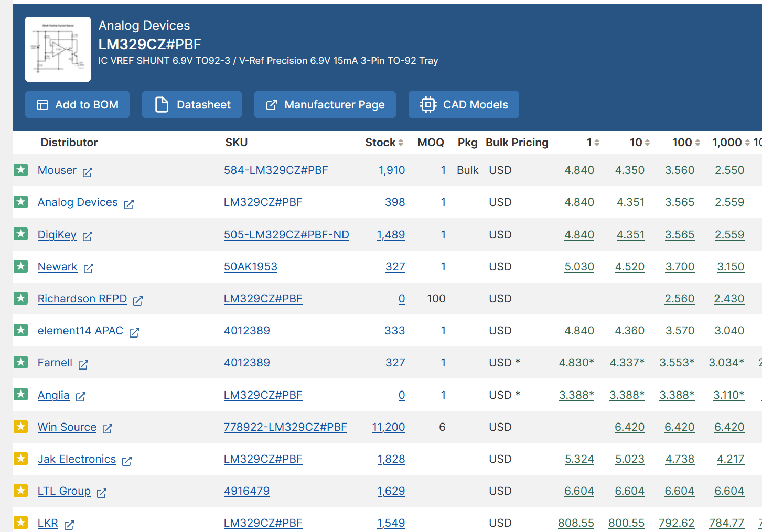Open the Mouser distributor link
This screenshot has width=762, height=532.
click(x=57, y=170)
